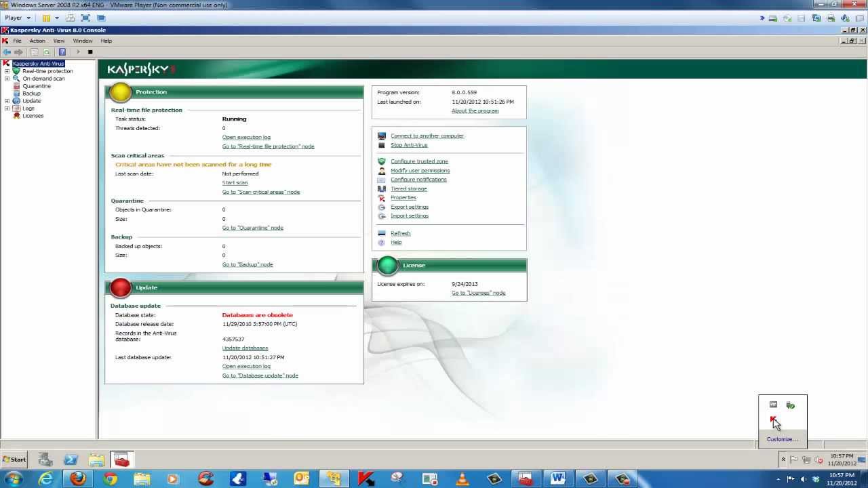
Task: Open Firefox from the host taskbar
Action: (x=78, y=479)
